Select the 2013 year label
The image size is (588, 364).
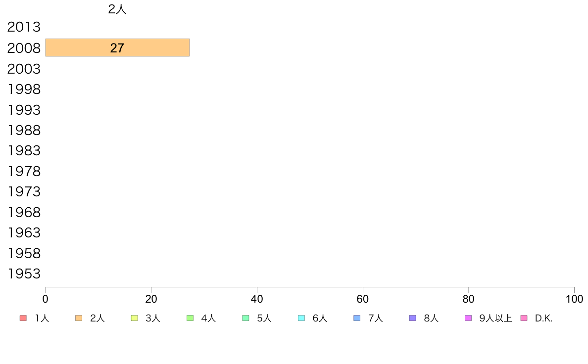(24, 27)
